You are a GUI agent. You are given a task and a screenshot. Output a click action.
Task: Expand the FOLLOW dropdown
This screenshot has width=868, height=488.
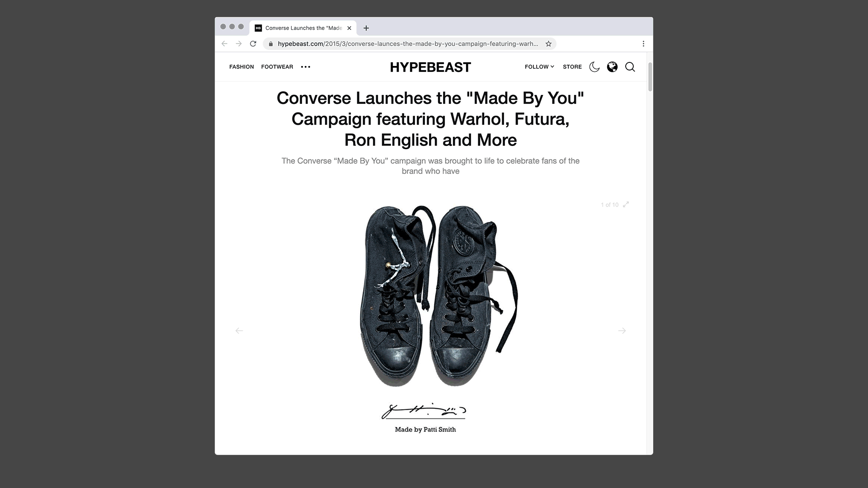(539, 67)
